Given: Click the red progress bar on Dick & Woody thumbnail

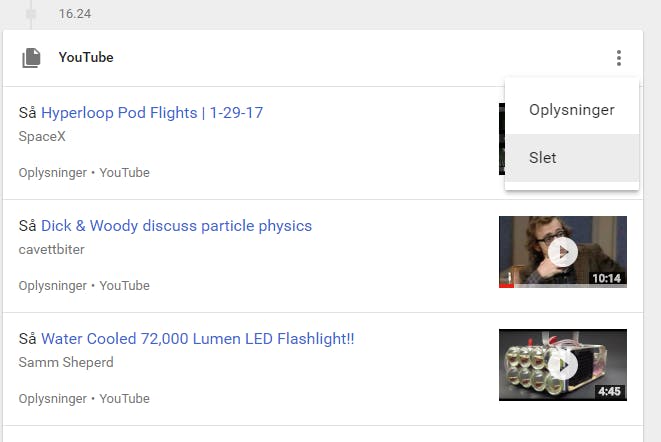Looking at the screenshot, I should tap(506, 286).
